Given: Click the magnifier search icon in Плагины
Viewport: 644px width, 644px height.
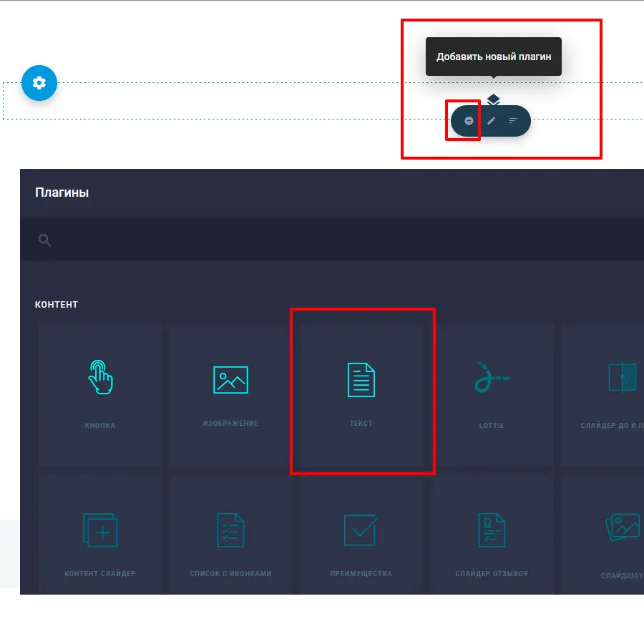Looking at the screenshot, I should (x=44, y=240).
